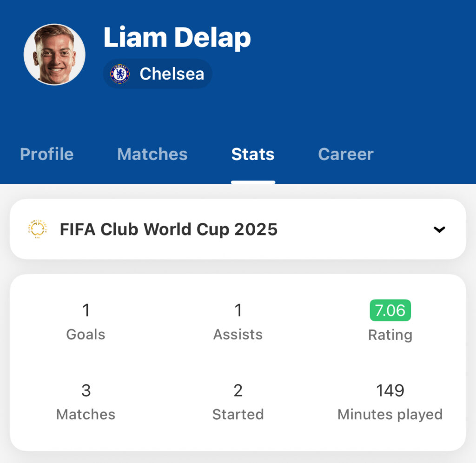
Task: Open the Career tab
Action: click(x=346, y=154)
